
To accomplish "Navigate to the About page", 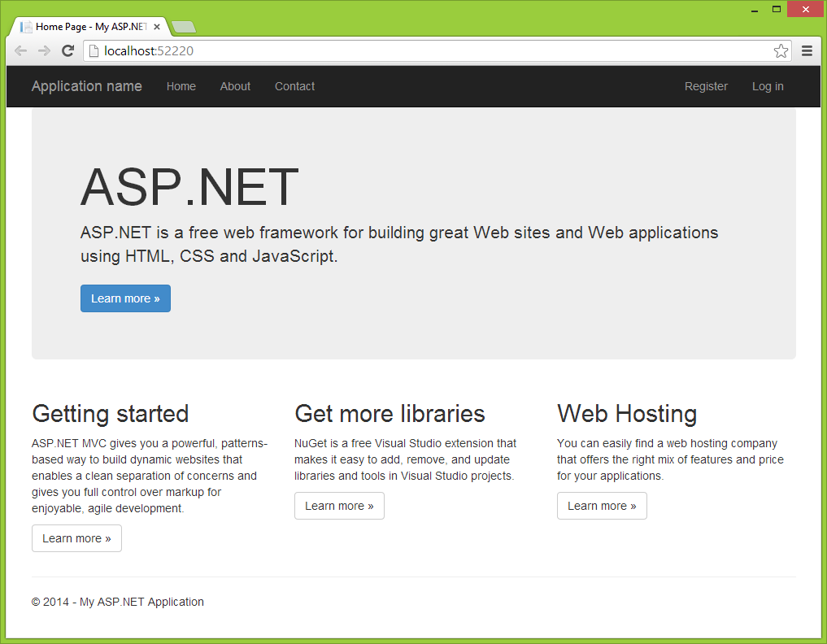I will [235, 86].
